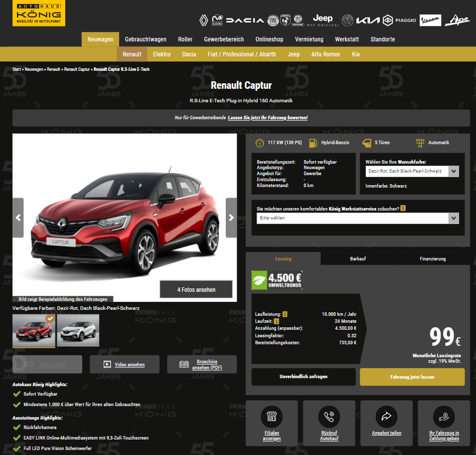Click the '360° Ansicht' button
The height and width of the screenshot is (455, 476).
(x=47, y=364)
